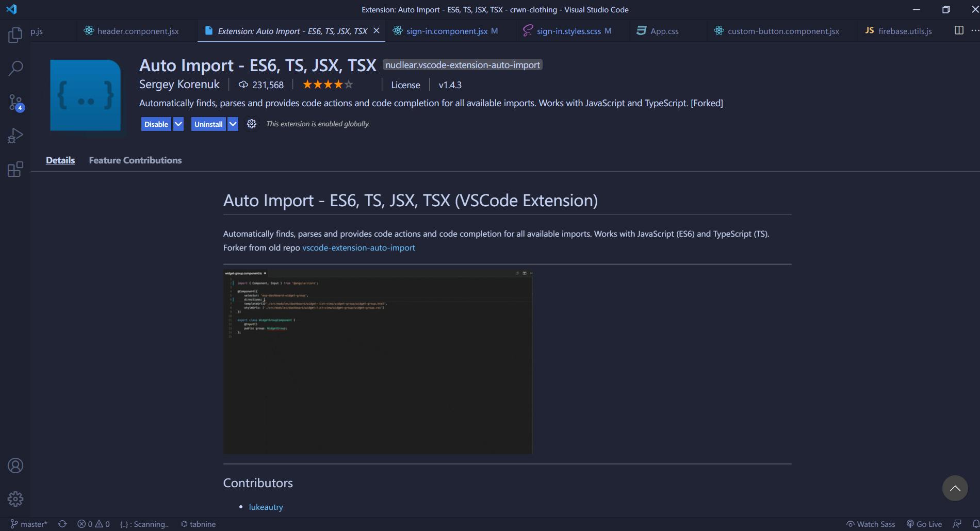Close the Auto Import extension tab
This screenshot has width=980, height=531.
pyautogui.click(x=377, y=30)
